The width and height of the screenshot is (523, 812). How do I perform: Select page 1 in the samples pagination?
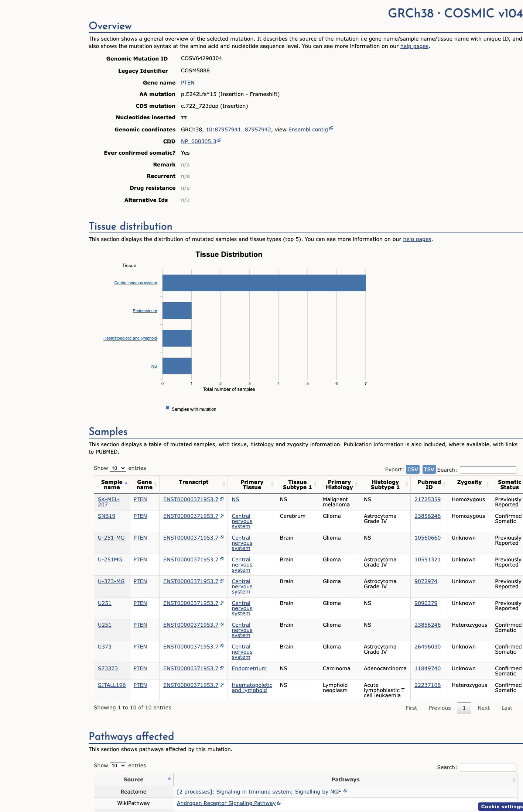[464, 708]
